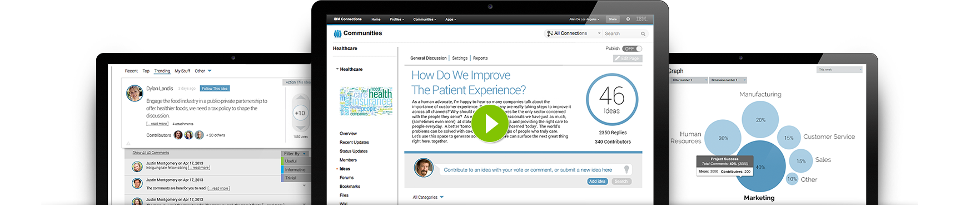
Task: Open Recent Updates in the sidebar
Action: (354, 143)
